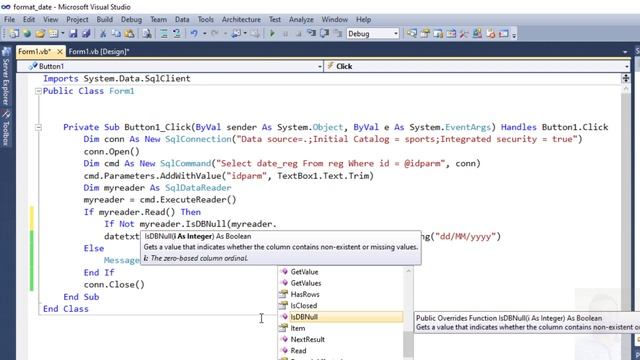Viewport: 640px width, 360px height.
Task: Open the Button1 class name dropdown
Action: coord(170,66)
